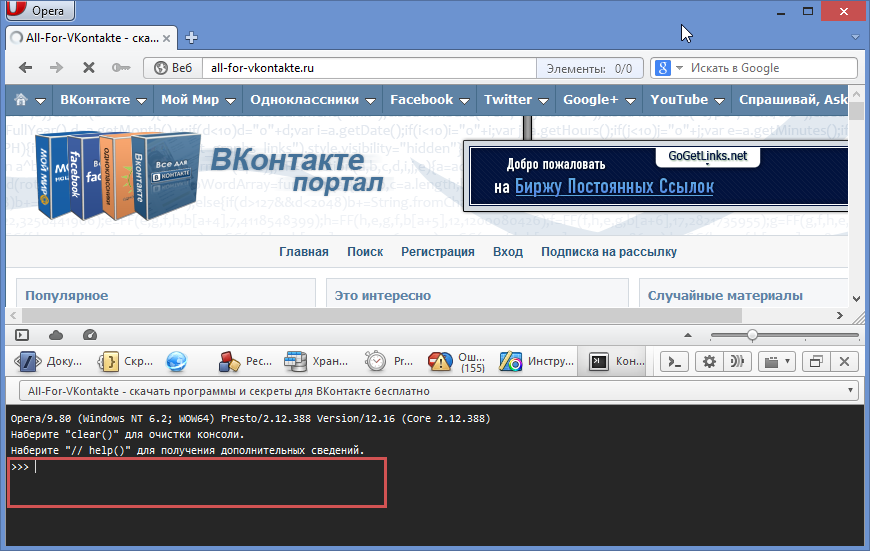The height and width of the screenshot is (551, 870).
Task: Switch to Dragonfly Ресурсы tab
Action: pos(244,362)
